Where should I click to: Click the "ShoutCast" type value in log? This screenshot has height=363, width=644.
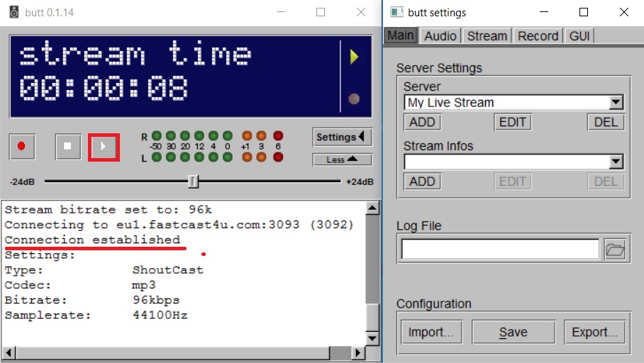click(167, 270)
